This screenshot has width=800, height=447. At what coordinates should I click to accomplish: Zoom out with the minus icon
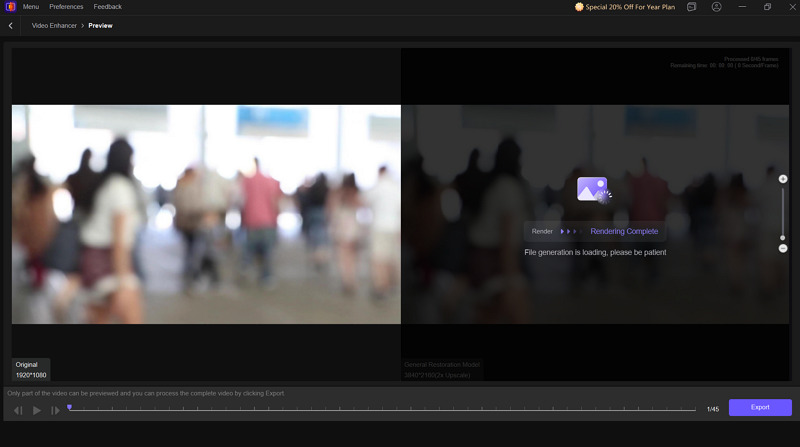click(783, 248)
